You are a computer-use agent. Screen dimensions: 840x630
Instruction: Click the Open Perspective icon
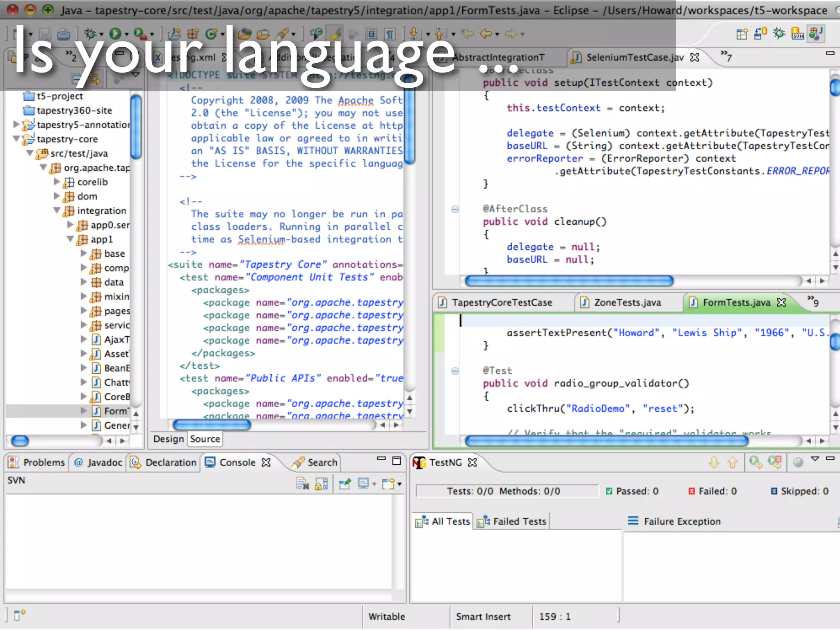[x=742, y=34]
